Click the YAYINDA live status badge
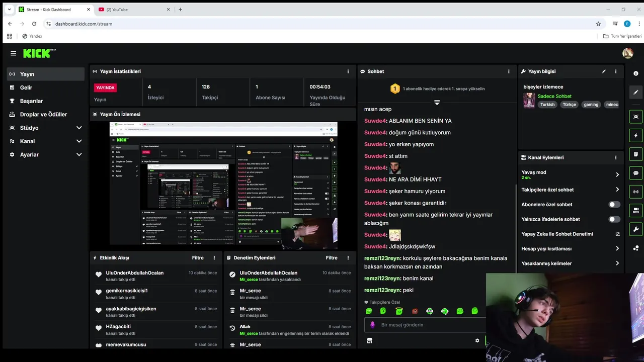 [106, 87]
